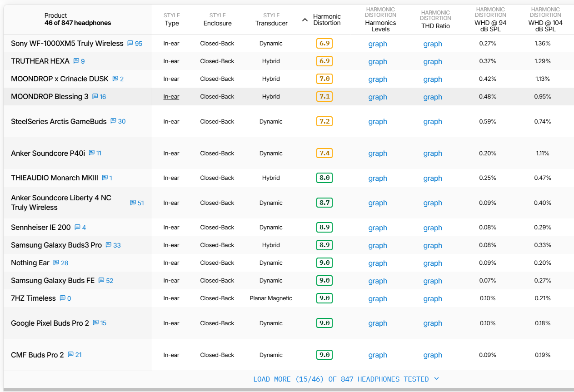Image resolution: width=574 pixels, height=392 pixels.
Task: Open comments icon for MOONDROP x Crinacle DUSK
Action: [x=115, y=79]
